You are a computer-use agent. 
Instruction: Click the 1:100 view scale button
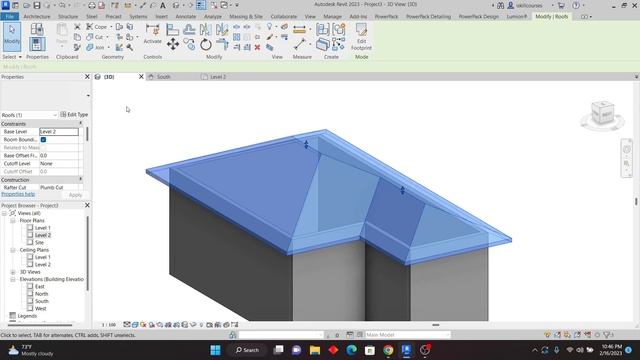(109, 325)
